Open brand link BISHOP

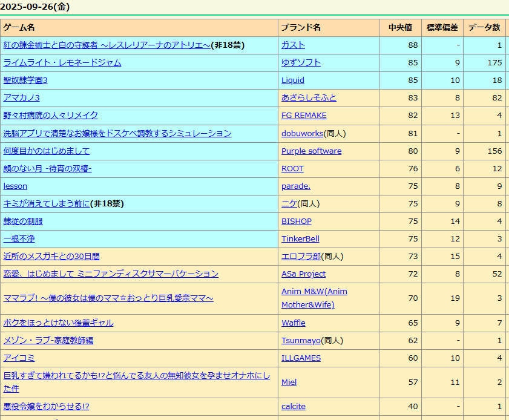(x=297, y=221)
